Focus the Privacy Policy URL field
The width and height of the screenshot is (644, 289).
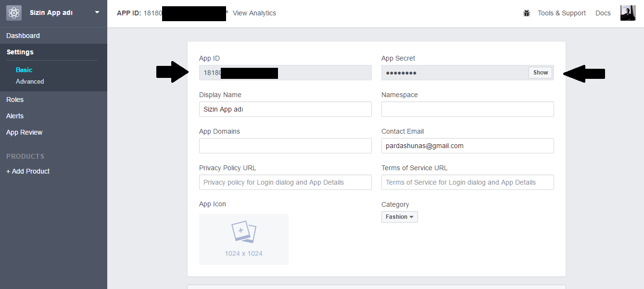[285, 182]
